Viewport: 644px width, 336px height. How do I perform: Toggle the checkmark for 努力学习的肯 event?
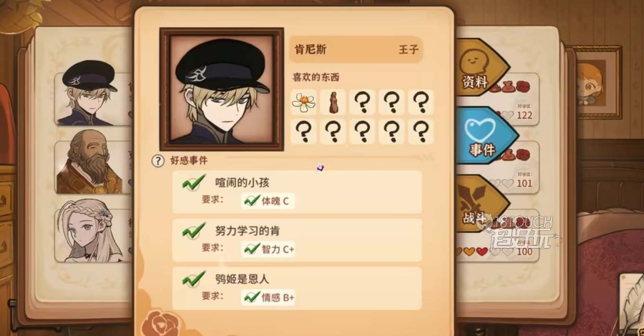tap(194, 230)
